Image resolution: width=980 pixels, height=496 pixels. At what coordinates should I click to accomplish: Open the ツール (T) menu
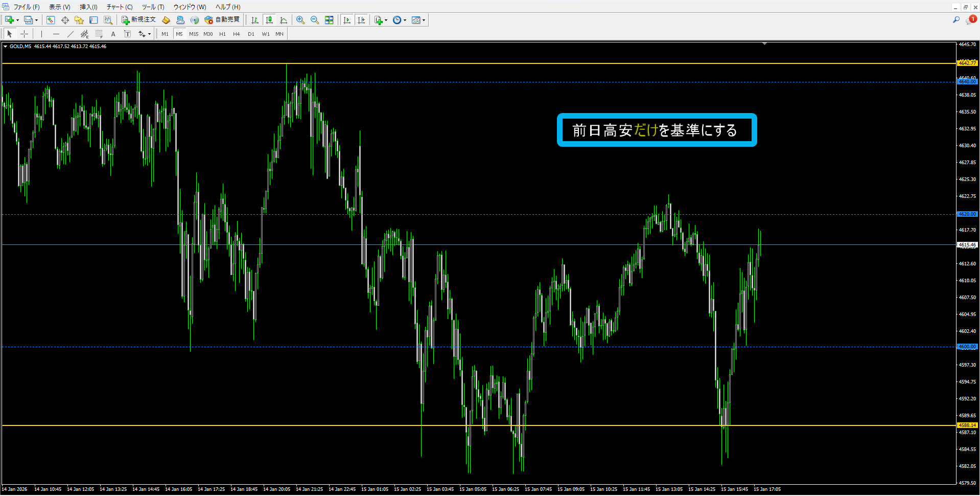tap(153, 7)
